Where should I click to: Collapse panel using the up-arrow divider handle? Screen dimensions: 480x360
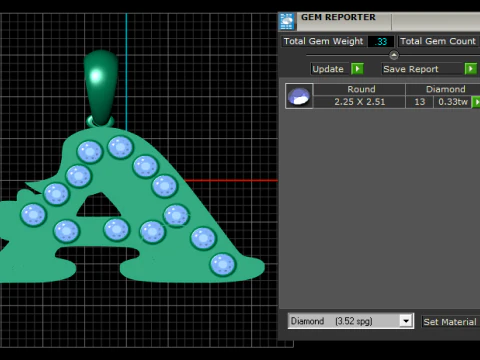tap(394, 55)
